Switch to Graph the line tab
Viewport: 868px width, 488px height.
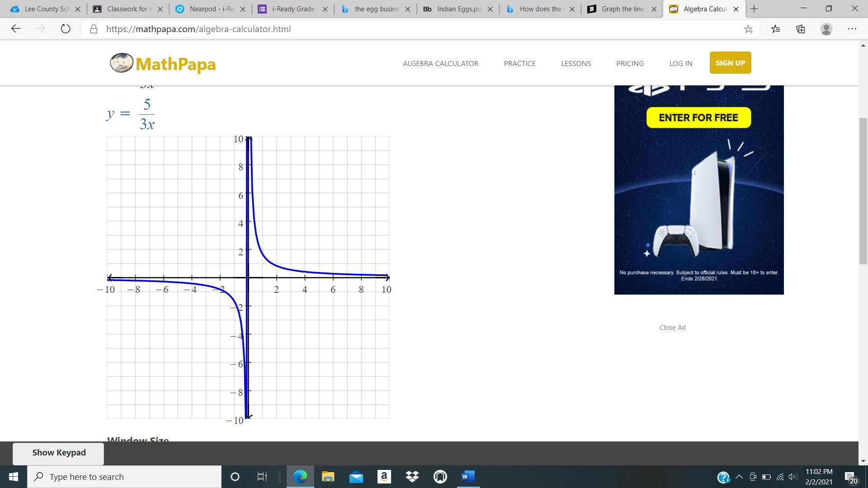[x=622, y=9]
